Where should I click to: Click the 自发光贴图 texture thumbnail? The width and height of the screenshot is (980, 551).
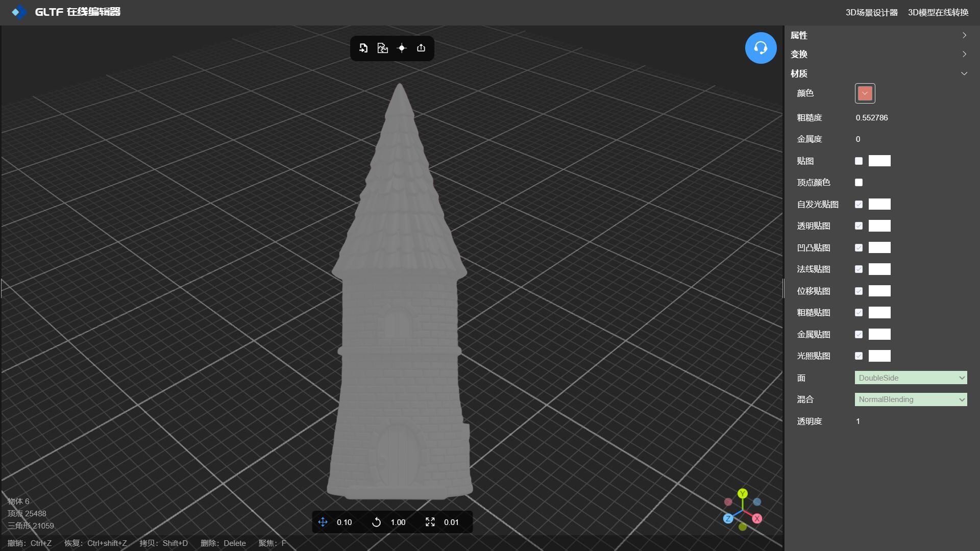pos(879,204)
